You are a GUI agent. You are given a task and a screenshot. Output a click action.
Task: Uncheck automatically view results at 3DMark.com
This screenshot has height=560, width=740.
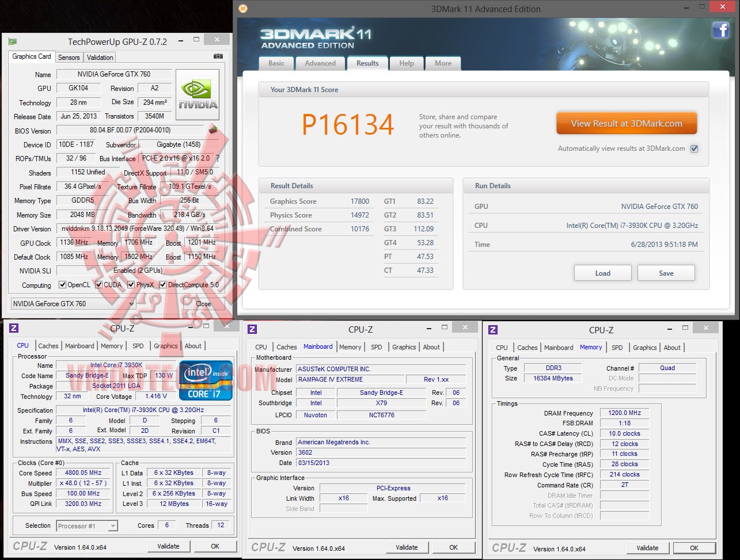click(x=695, y=148)
